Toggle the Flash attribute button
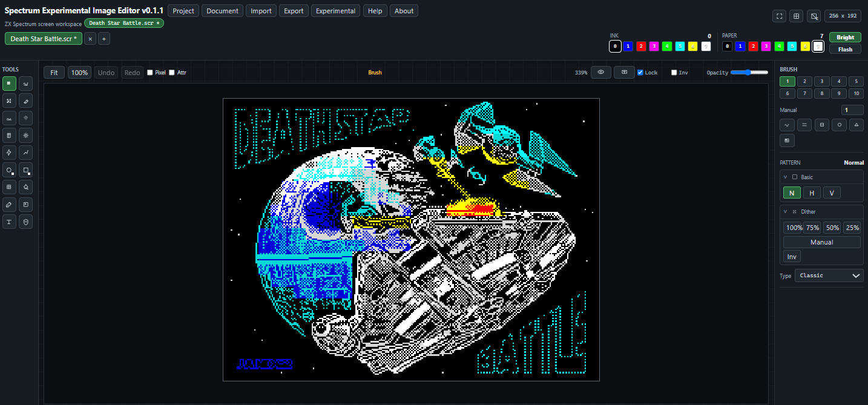 (x=846, y=49)
